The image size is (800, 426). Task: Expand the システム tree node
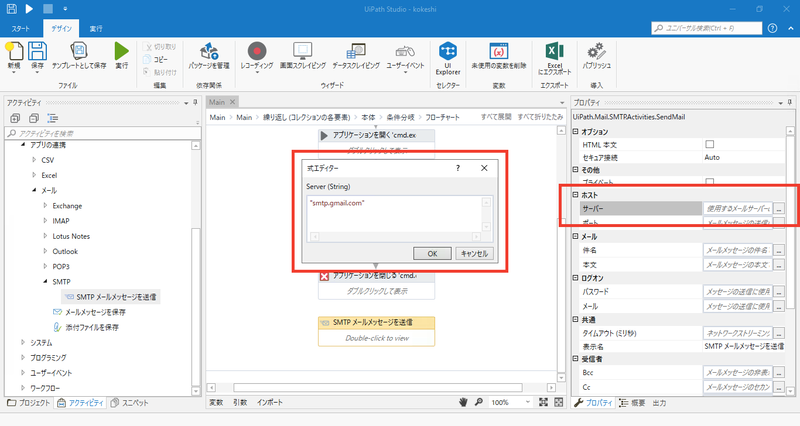[x=23, y=342]
